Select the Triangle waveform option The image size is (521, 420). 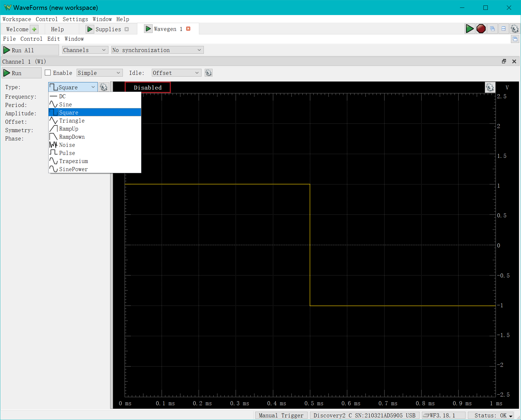point(95,121)
